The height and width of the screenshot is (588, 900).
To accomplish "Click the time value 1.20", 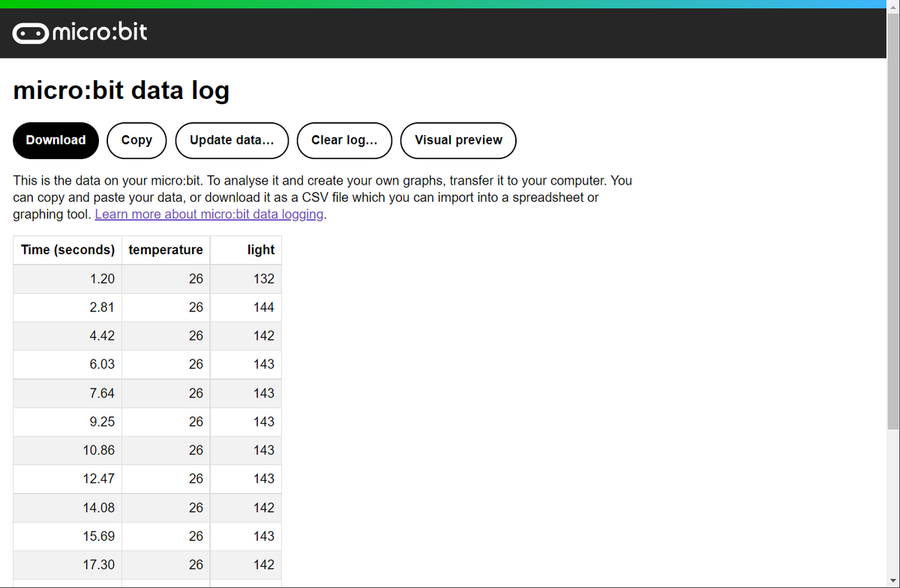I will point(102,278).
